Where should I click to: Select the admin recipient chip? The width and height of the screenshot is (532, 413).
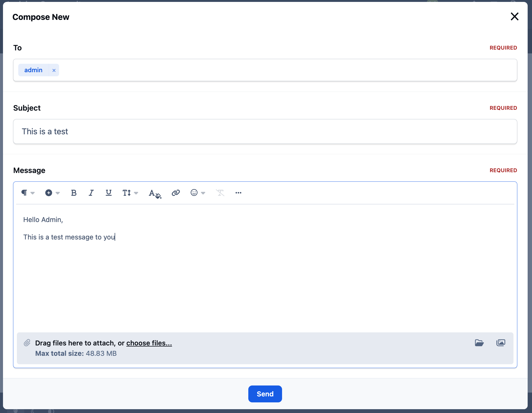click(x=33, y=70)
